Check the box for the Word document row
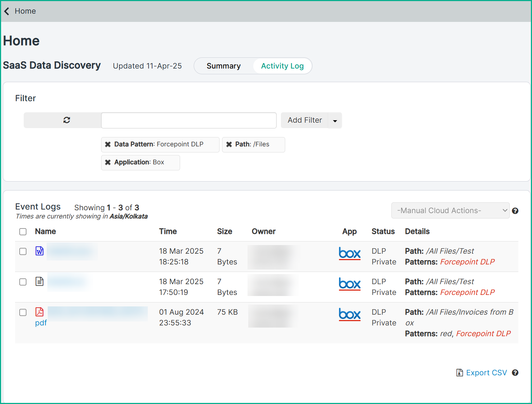Image resolution: width=532 pixels, height=404 pixels. coord(23,252)
